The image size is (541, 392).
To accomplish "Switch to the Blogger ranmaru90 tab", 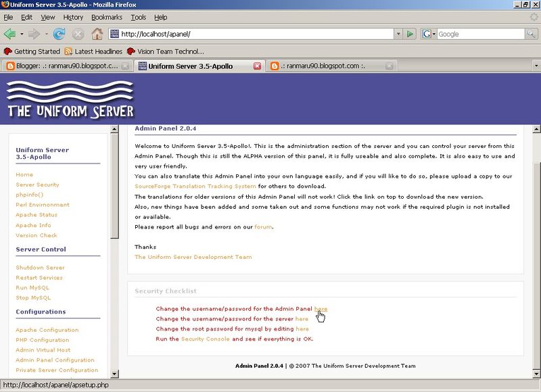I will point(67,66).
